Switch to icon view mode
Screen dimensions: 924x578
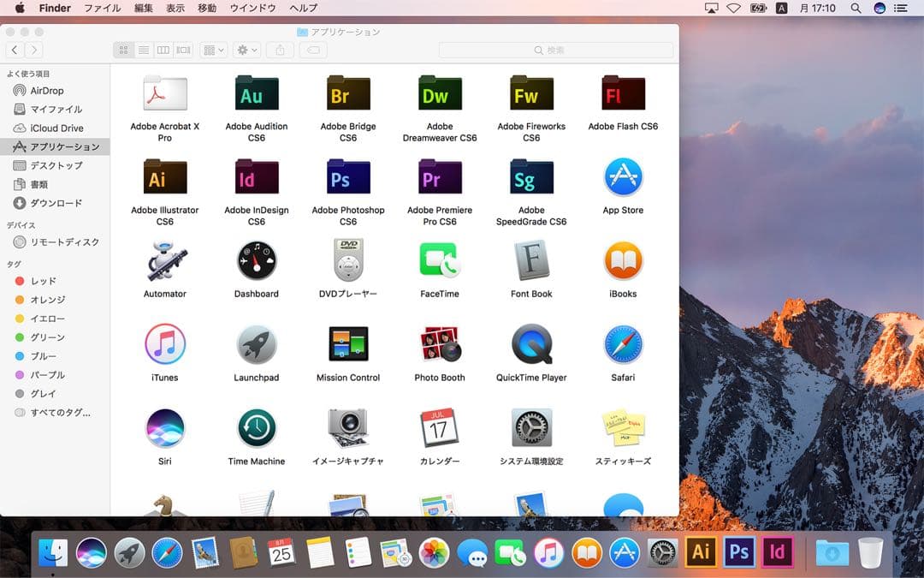124,51
